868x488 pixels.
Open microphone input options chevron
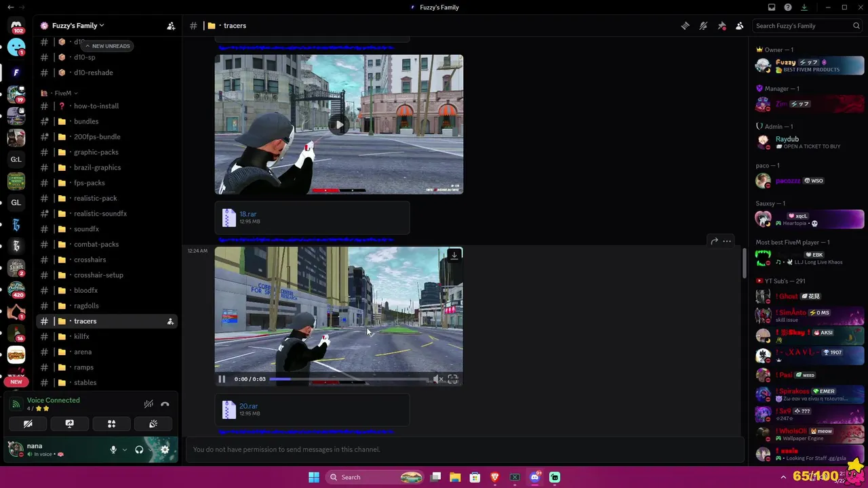point(124,450)
